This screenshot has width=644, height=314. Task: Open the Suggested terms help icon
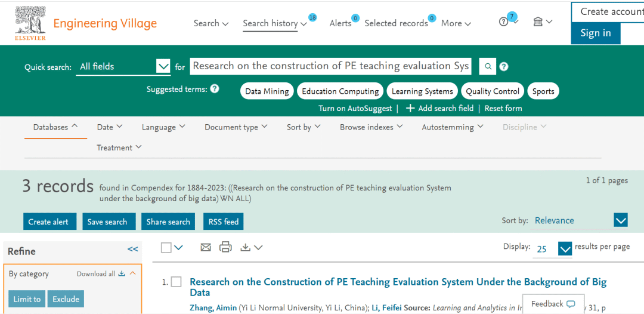click(x=215, y=89)
